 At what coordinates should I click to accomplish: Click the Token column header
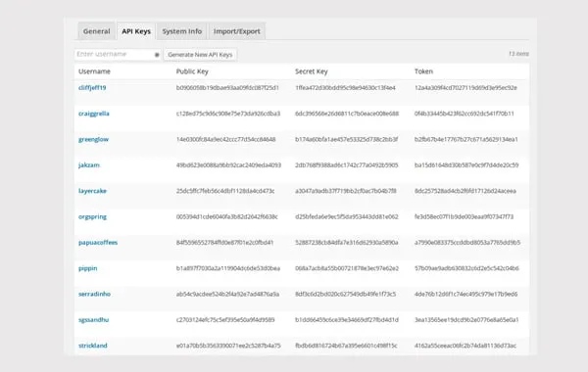[423, 71]
